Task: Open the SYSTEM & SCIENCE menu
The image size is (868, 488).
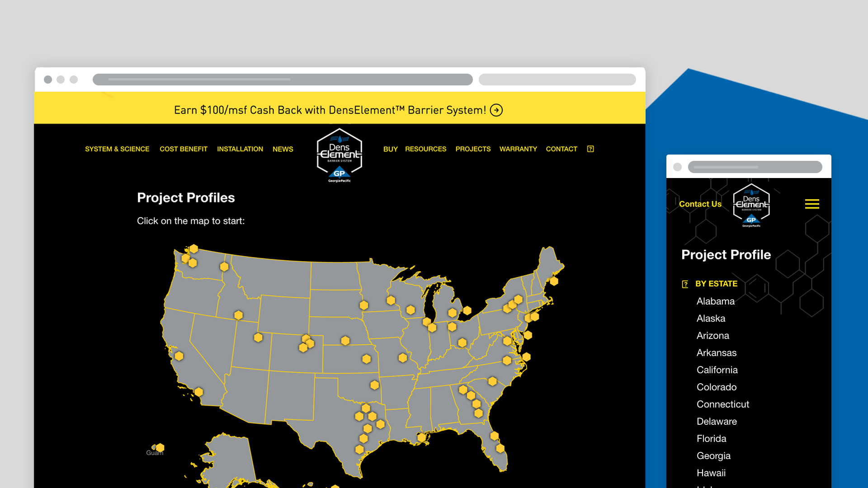Action: point(117,149)
